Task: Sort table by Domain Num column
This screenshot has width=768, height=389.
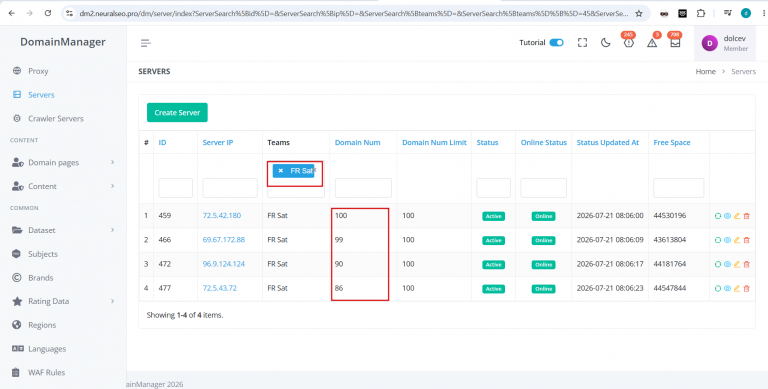Action: [357, 143]
